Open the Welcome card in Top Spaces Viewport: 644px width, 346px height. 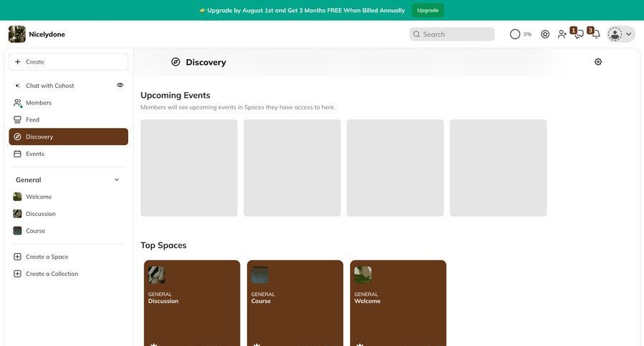(398, 303)
